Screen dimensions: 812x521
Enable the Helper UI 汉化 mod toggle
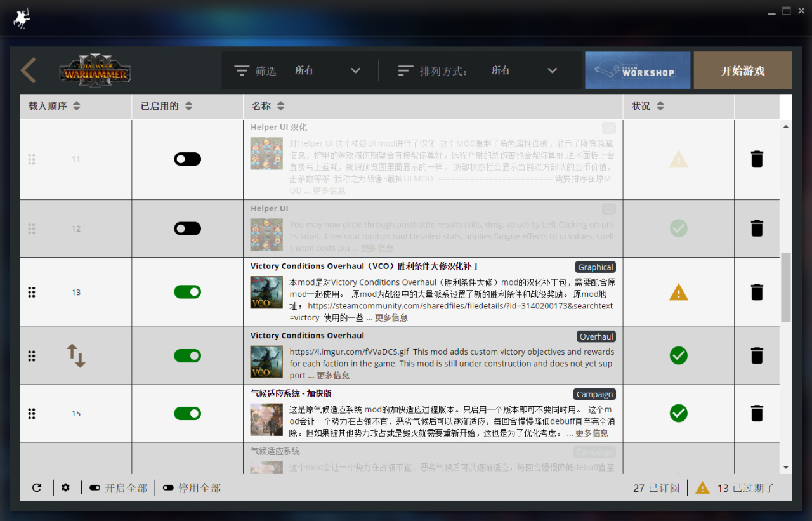tap(187, 159)
